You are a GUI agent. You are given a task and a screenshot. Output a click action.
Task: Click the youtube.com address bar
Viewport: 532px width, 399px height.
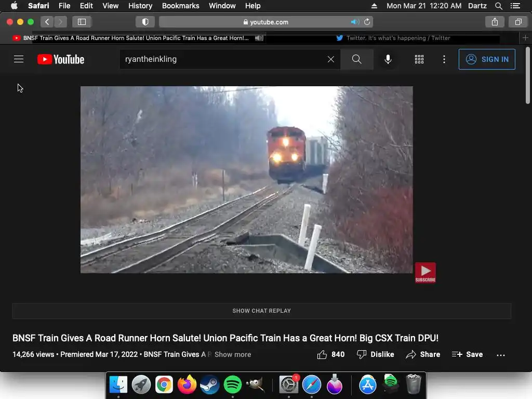pyautogui.click(x=265, y=22)
